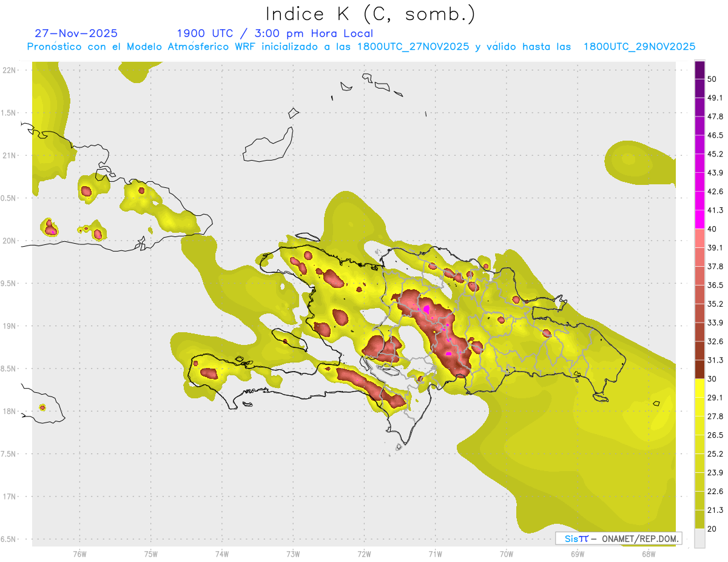Viewport: 728px width, 562px height.
Task: Click the legend value "50"
Action: 712,79
